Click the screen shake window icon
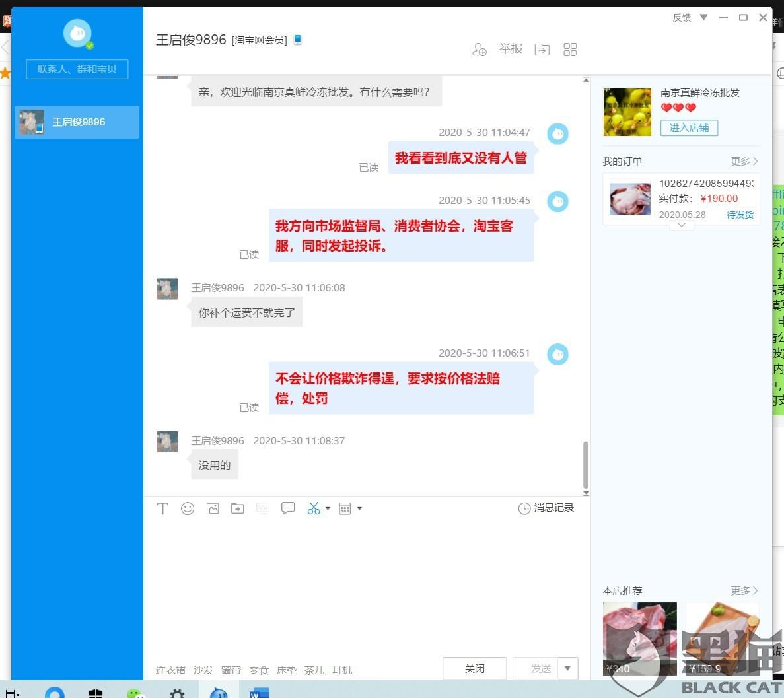784x698 pixels. 263,508
